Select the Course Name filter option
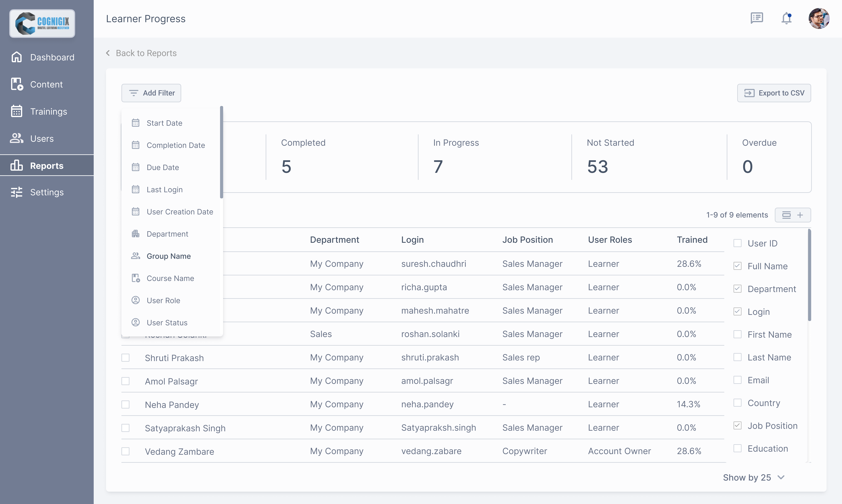Image resolution: width=842 pixels, height=504 pixels. click(x=170, y=278)
